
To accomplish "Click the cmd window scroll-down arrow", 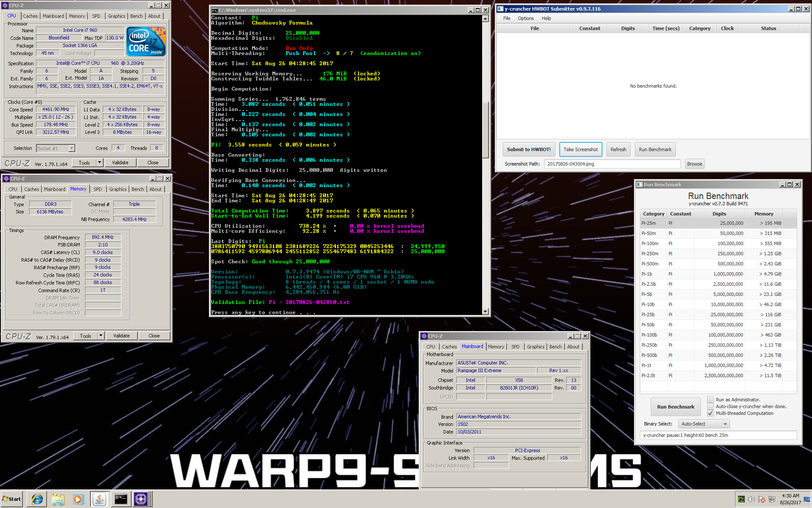I will point(485,311).
